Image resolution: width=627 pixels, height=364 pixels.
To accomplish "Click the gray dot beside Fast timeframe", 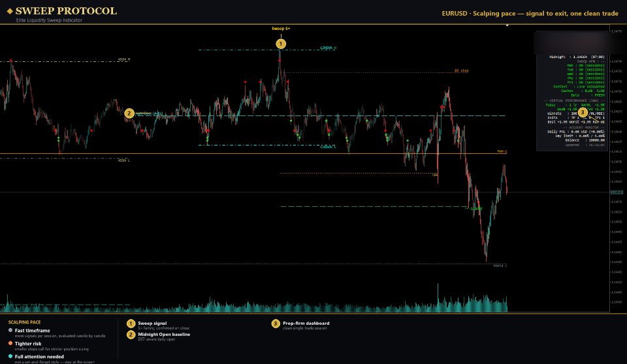I will pyautogui.click(x=10, y=330).
